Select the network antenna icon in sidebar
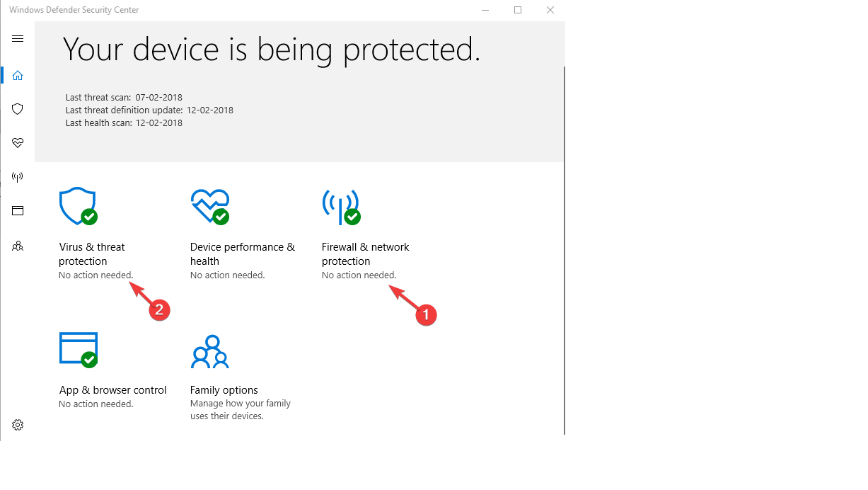This screenshot has height=490, width=868. 18,177
